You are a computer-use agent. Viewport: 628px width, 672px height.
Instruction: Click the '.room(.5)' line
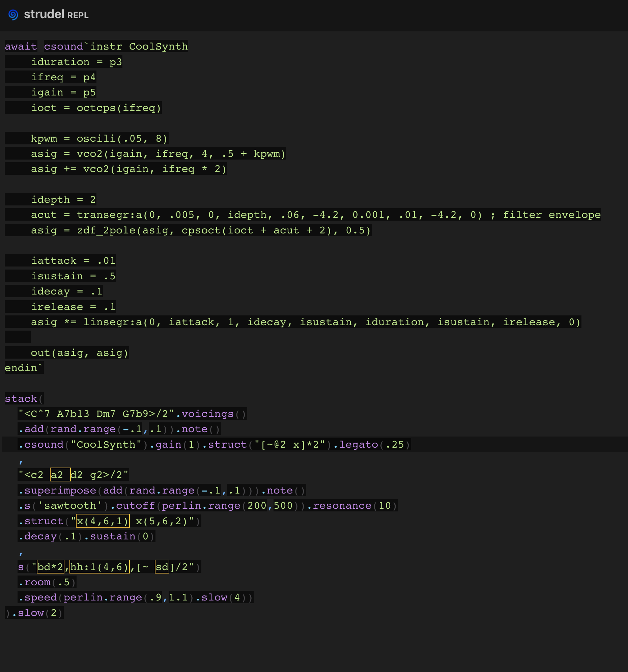(47, 582)
